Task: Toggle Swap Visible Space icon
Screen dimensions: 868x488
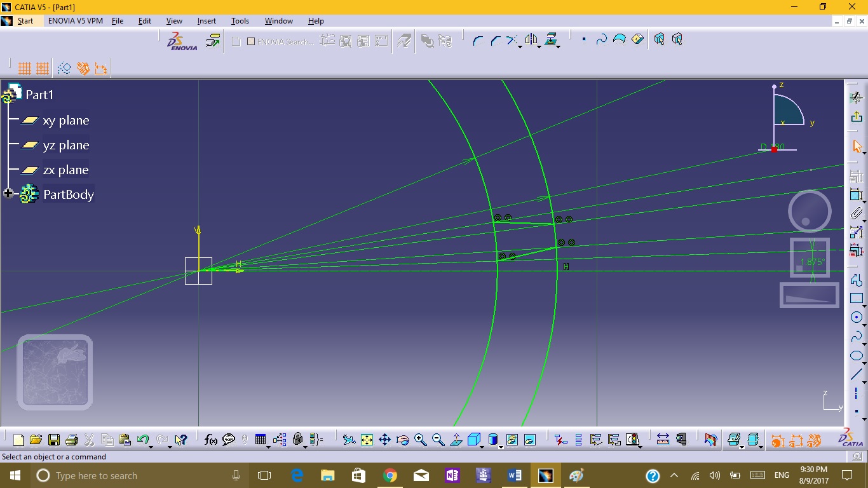Action: 530,440
